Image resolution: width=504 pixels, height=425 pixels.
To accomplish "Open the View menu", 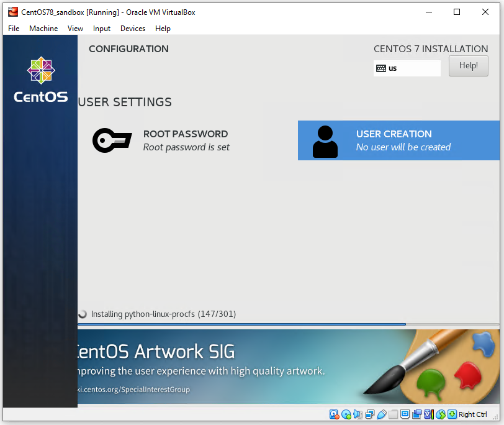I will 74,28.
